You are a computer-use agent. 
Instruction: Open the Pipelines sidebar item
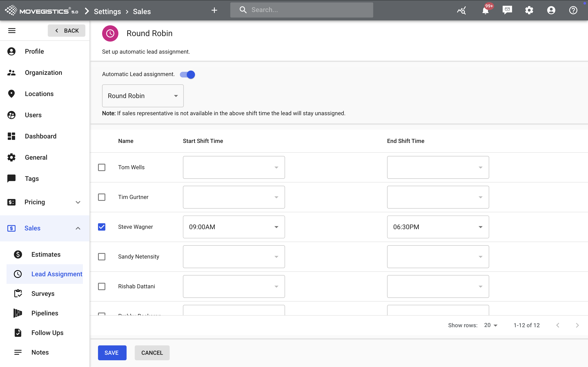pos(45,313)
